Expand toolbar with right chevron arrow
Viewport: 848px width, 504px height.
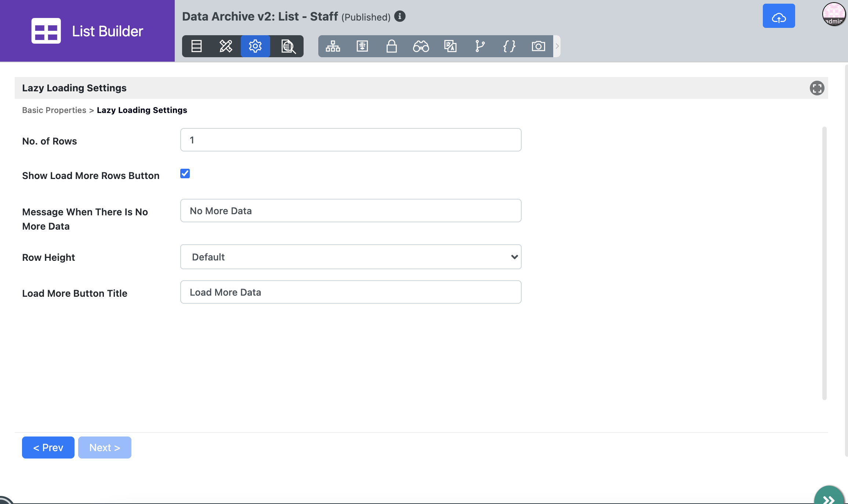557,46
